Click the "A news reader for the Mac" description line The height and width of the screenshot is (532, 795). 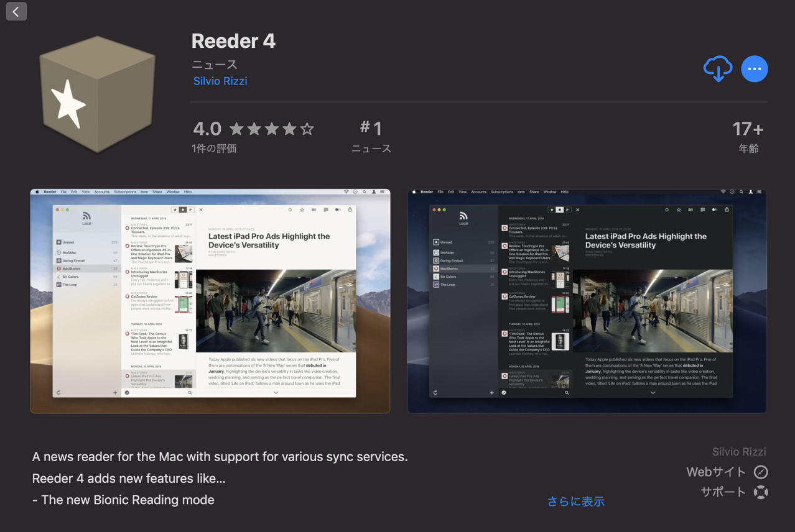(x=220, y=457)
